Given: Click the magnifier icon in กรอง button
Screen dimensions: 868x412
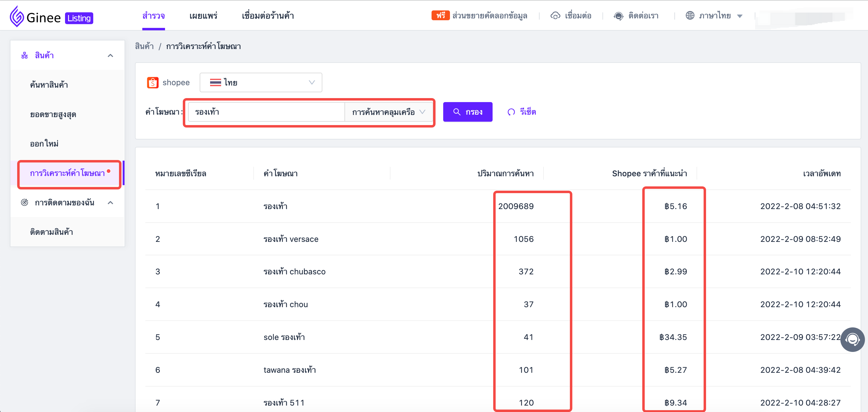Looking at the screenshot, I should [457, 112].
